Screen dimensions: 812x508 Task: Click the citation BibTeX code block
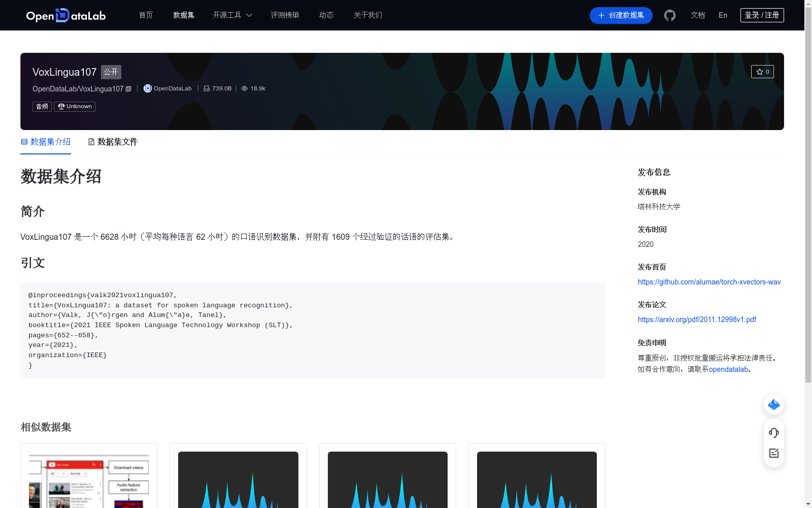tap(313, 330)
